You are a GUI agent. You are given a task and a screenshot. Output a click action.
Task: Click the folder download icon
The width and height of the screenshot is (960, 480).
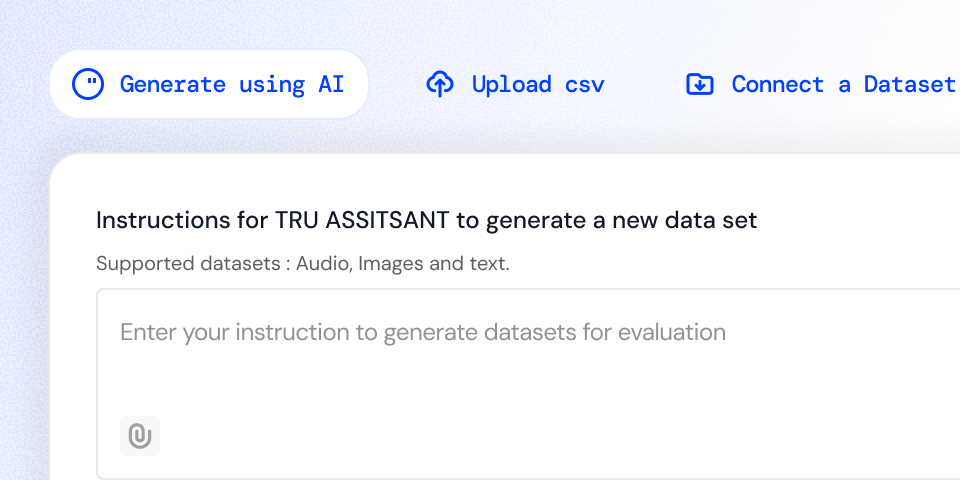[700, 84]
